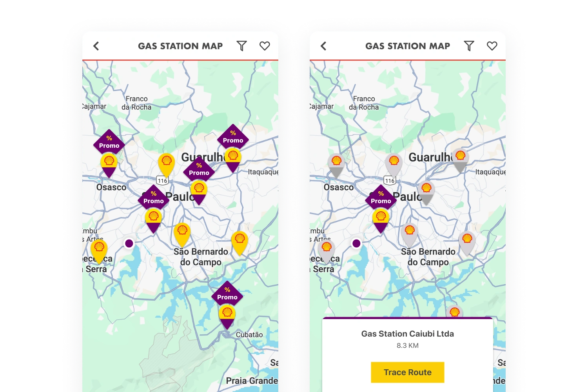Tap highway 116 shield on left map
Viewport: 588px width, 392px height.
click(162, 180)
